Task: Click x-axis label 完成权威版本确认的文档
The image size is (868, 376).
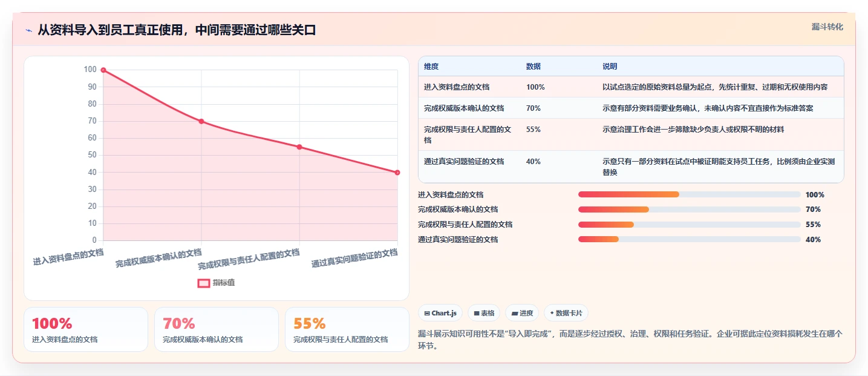Action: click(x=158, y=258)
